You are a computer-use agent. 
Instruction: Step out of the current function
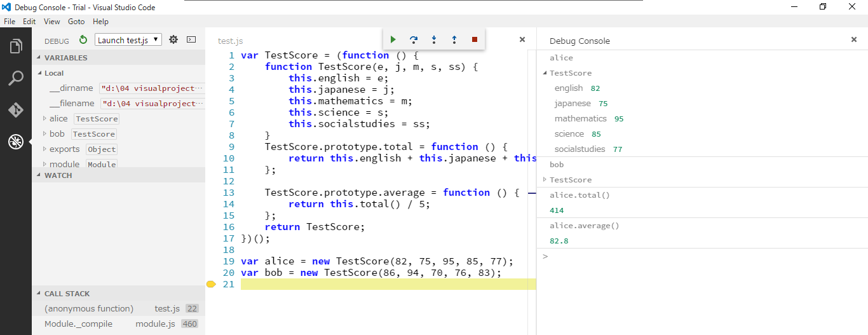454,39
